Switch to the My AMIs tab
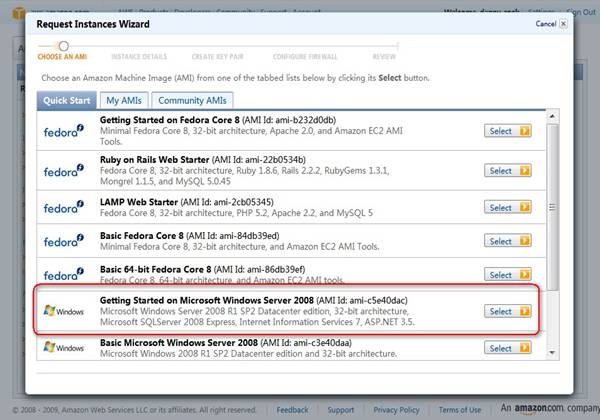 pyautogui.click(x=125, y=100)
